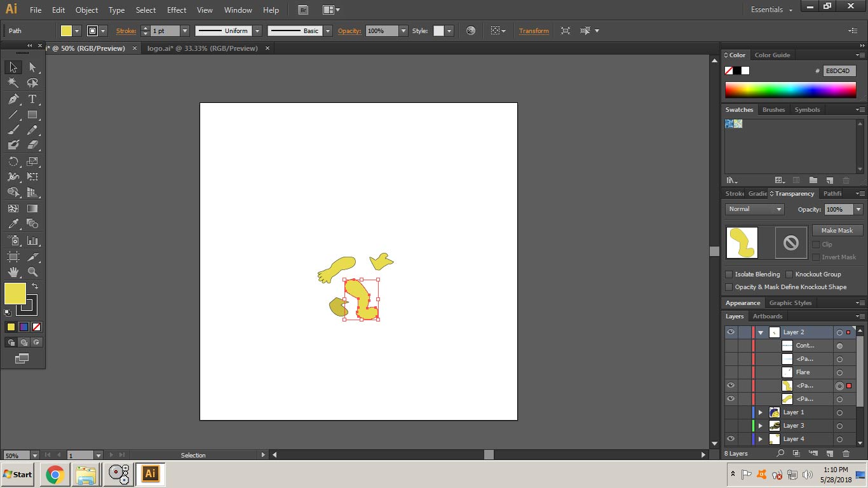Open the Window menu
868x488 pixels.
tap(238, 10)
